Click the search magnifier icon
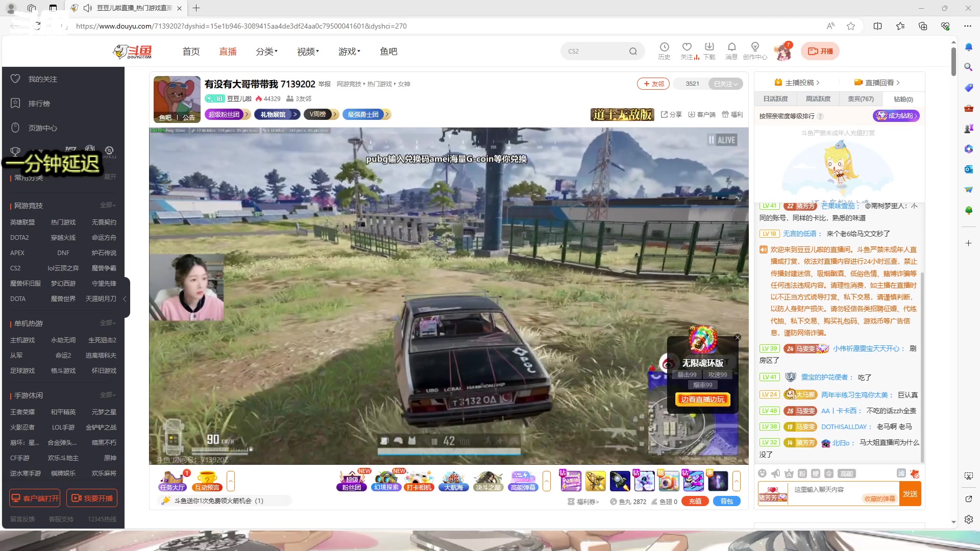 tap(633, 51)
